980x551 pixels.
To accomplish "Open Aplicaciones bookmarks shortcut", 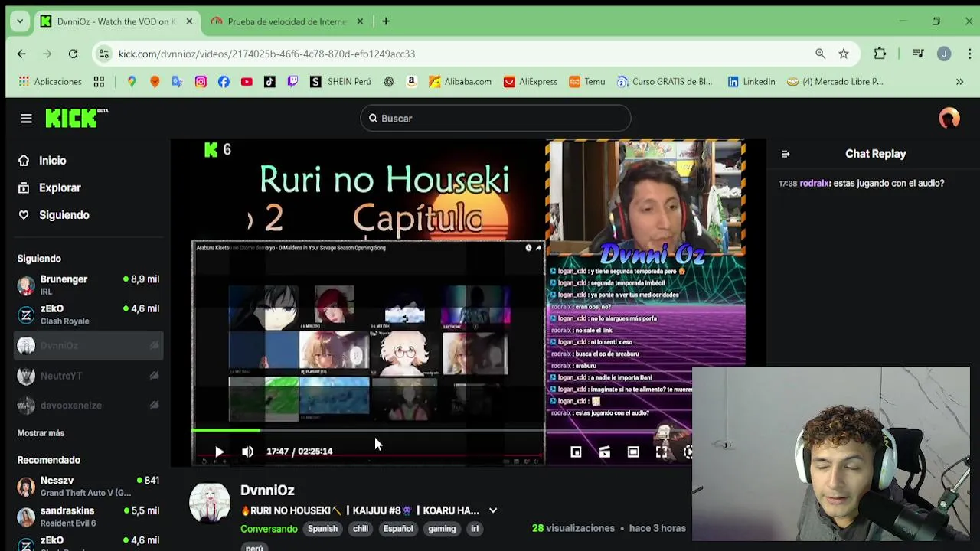I will point(50,82).
